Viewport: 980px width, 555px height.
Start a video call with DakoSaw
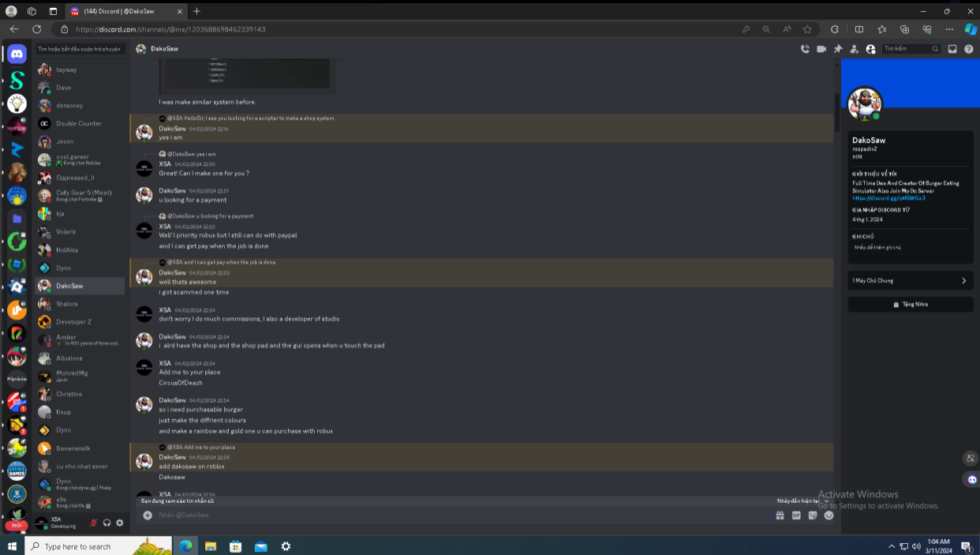[821, 49]
